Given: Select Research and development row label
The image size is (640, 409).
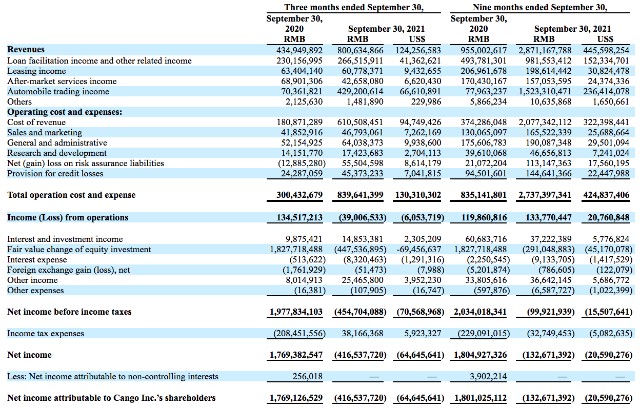Looking at the screenshot, I should pos(57,153).
